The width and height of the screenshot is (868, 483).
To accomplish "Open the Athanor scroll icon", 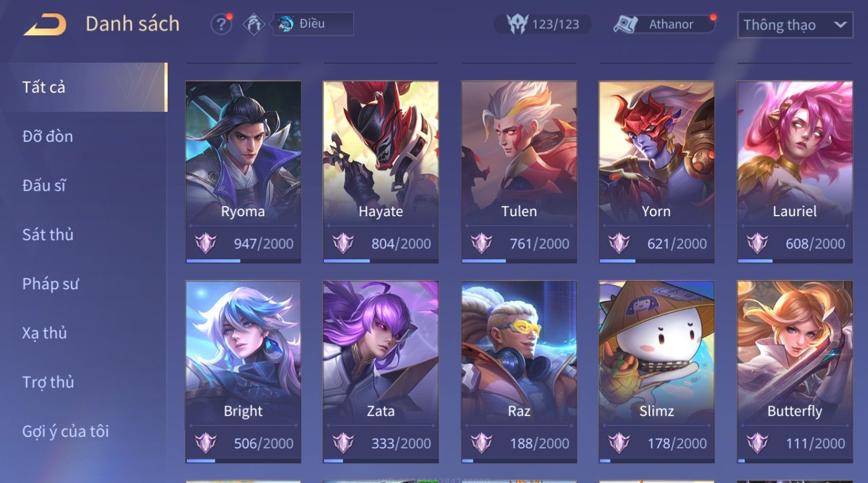I will pyautogui.click(x=625, y=24).
